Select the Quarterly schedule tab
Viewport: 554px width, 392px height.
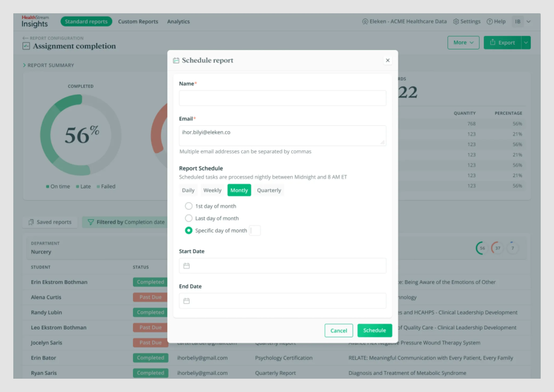[269, 190]
